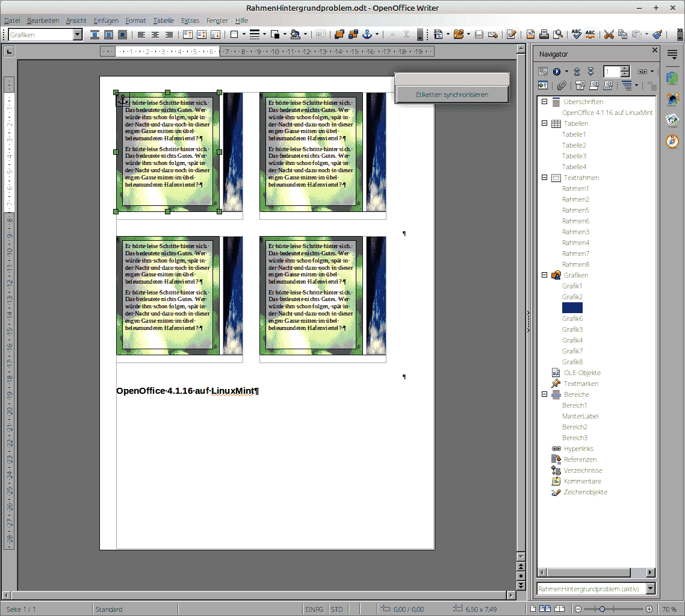Collapse the Textrahmen tree node
The image size is (685, 616).
pyautogui.click(x=544, y=178)
